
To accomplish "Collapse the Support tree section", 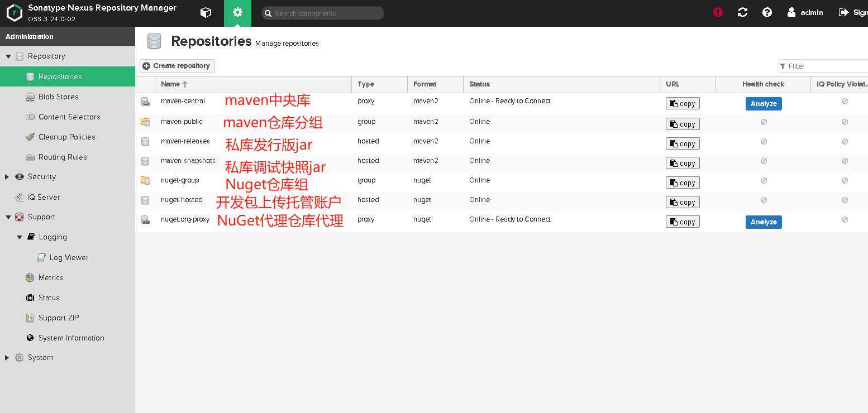I will click(8, 217).
